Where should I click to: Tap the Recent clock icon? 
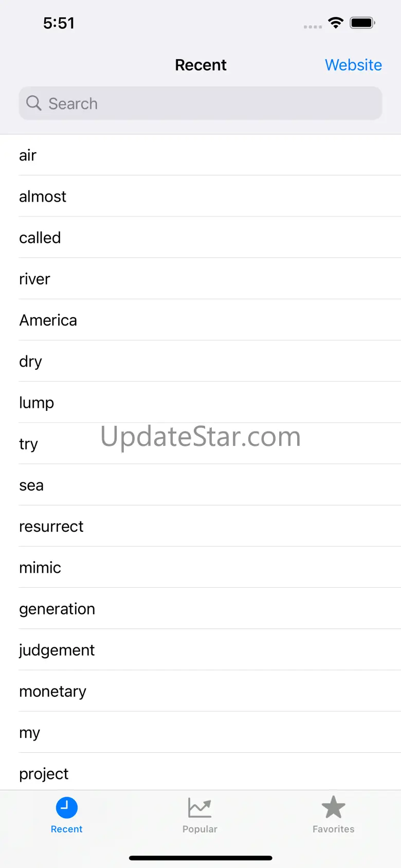pyautogui.click(x=66, y=807)
